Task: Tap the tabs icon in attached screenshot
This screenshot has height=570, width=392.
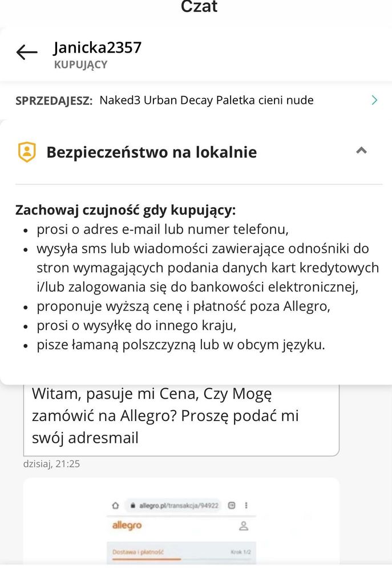Action: 232,506
